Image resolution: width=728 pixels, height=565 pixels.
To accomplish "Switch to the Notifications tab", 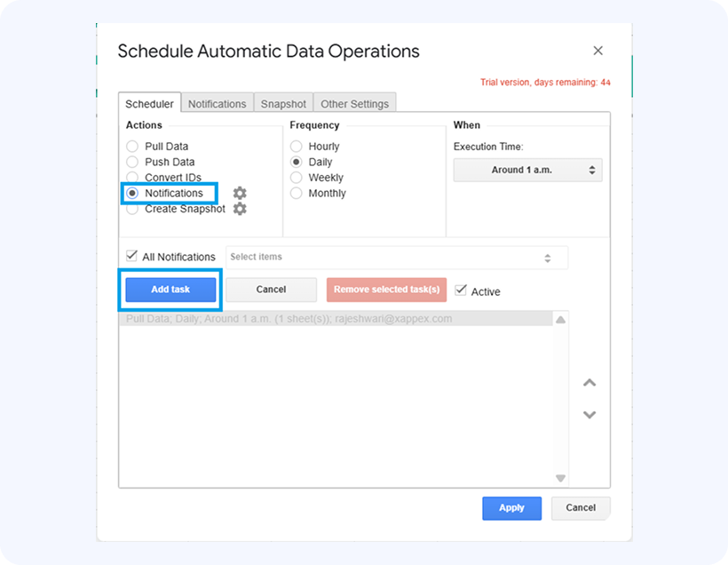I will coord(217,104).
